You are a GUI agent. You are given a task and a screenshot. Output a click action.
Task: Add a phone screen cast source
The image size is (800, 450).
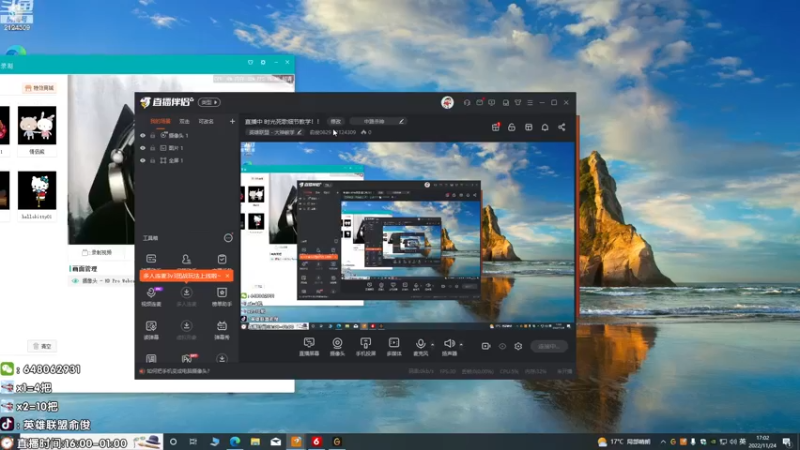click(365, 346)
